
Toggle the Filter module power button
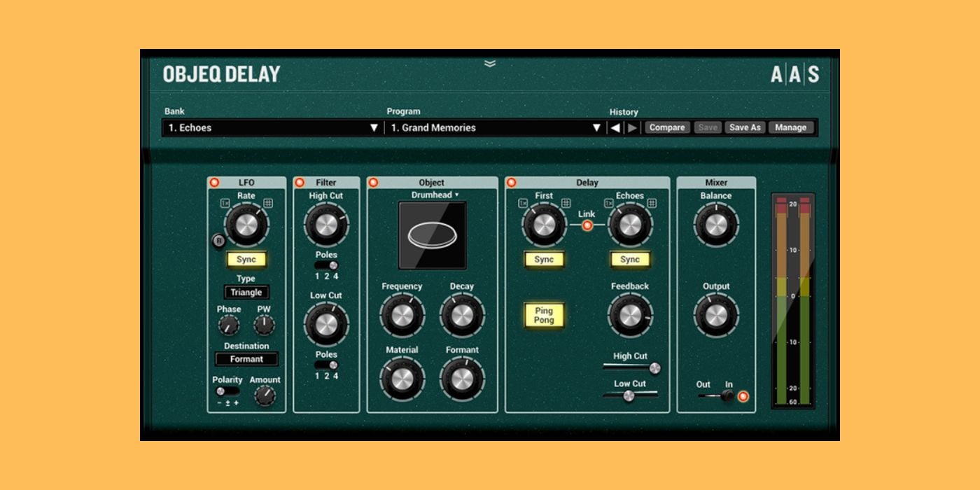[300, 183]
